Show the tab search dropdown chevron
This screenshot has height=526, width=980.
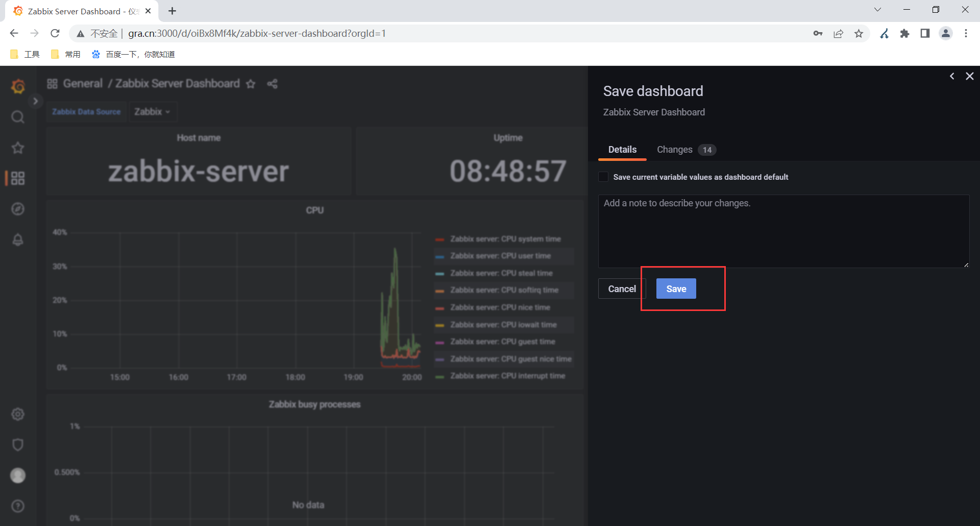pos(877,10)
